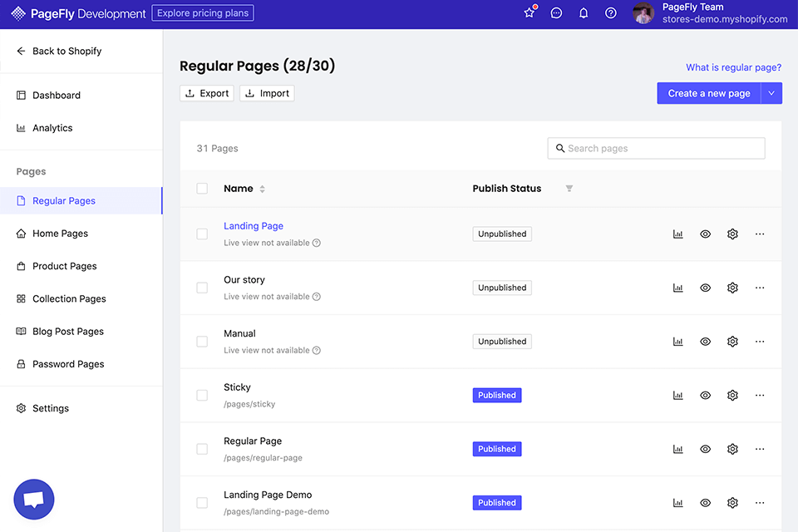Screen dimensions: 798x532
Task: Preview Landing Page Demo with eye icon
Action: (x=706, y=503)
